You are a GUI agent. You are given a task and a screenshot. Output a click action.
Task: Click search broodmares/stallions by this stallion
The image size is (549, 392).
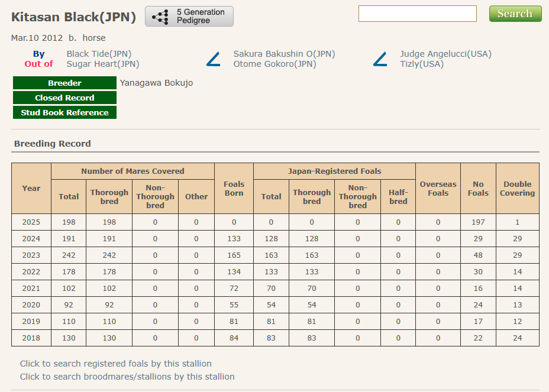(x=127, y=377)
